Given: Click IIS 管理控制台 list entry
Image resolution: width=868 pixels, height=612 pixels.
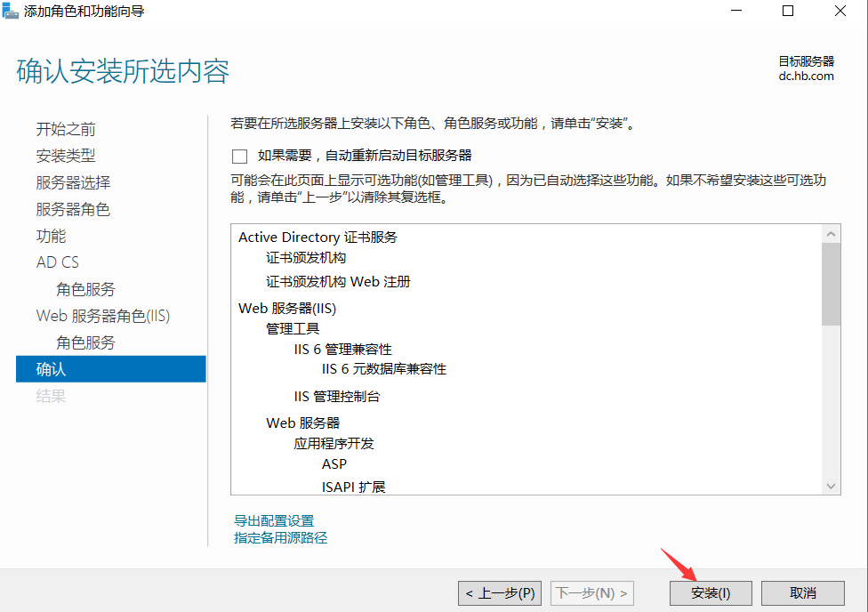Looking at the screenshot, I should coord(336,397).
